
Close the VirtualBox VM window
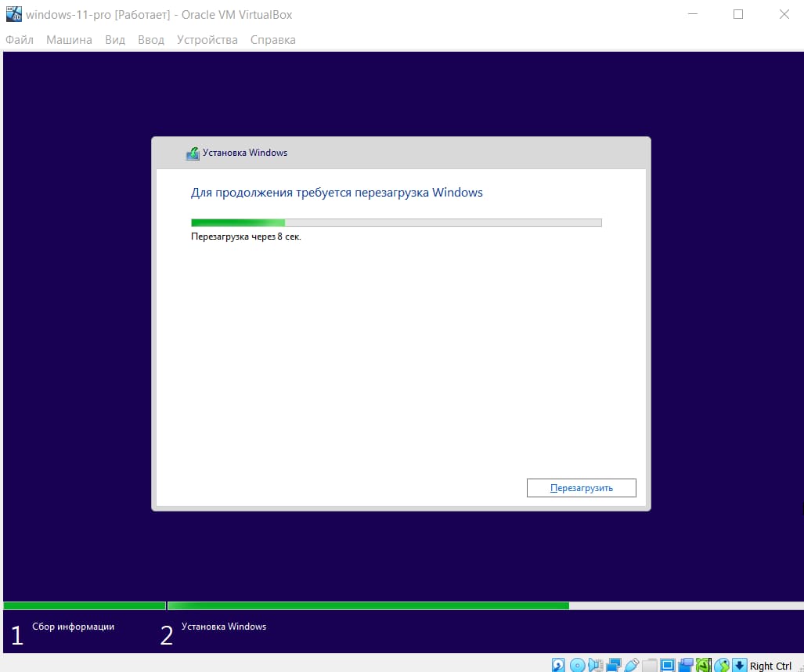784,14
